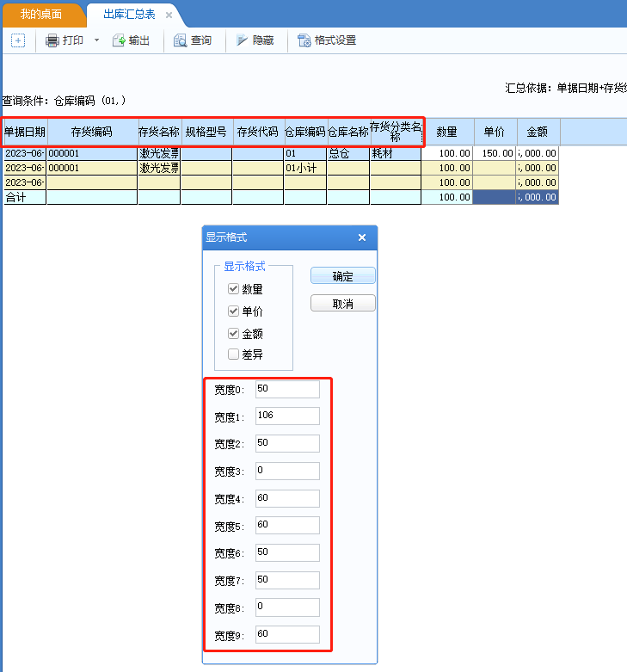Click the 格式设置 toolbar label
The height and width of the screenshot is (672, 627).
(x=335, y=40)
